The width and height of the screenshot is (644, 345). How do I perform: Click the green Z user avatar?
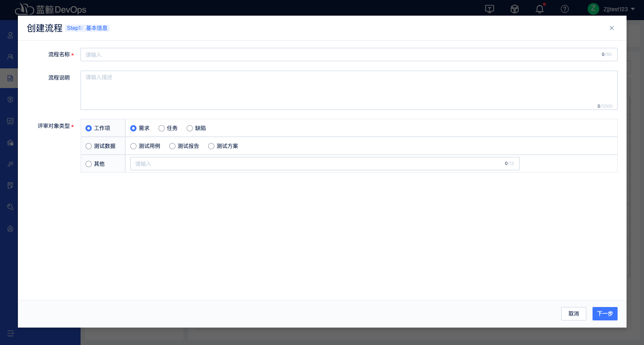[x=593, y=8]
